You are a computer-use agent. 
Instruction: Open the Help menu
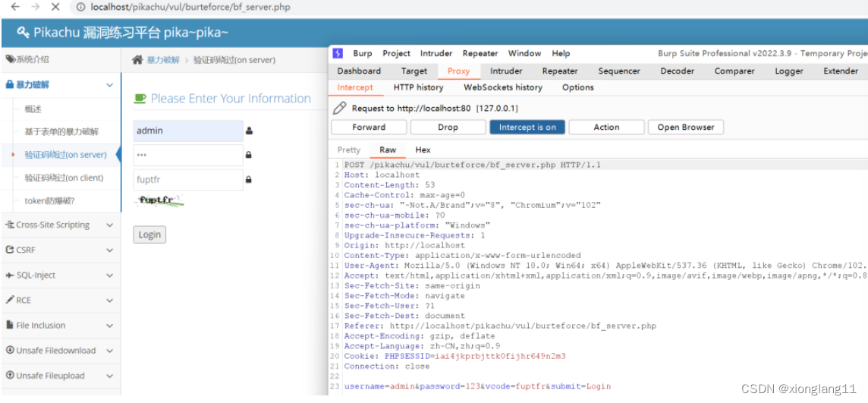[x=561, y=54]
